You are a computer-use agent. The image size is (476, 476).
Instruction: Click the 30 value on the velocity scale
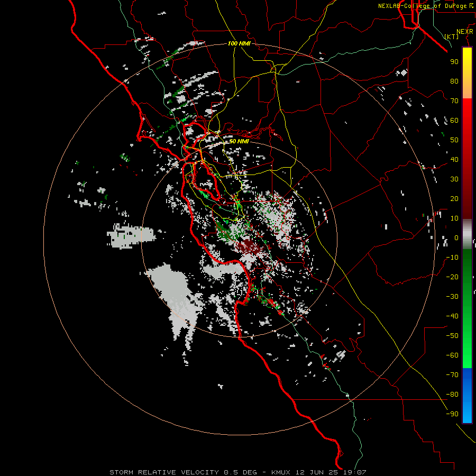(x=454, y=179)
